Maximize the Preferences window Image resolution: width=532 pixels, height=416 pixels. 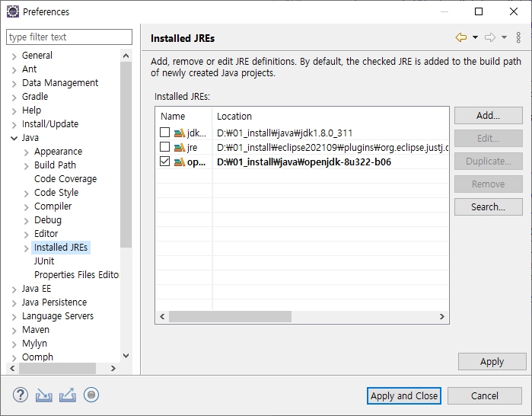tap(479, 11)
